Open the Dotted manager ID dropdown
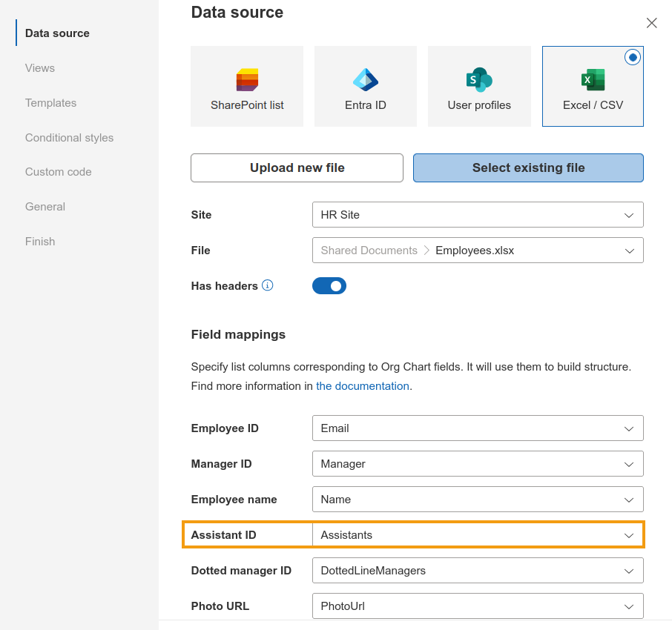This screenshot has width=672, height=630. coord(478,570)
